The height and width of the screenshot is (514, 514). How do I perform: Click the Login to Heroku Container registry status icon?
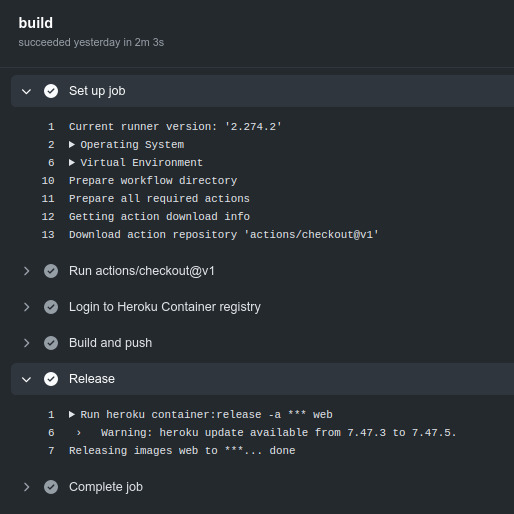(x=51, y=307)
